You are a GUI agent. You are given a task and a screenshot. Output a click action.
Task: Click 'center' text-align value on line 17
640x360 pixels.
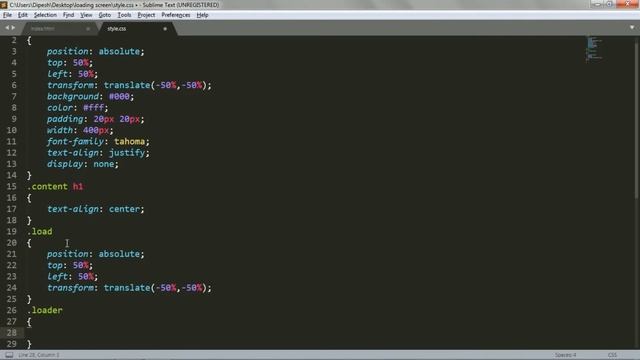pos(124,209)
